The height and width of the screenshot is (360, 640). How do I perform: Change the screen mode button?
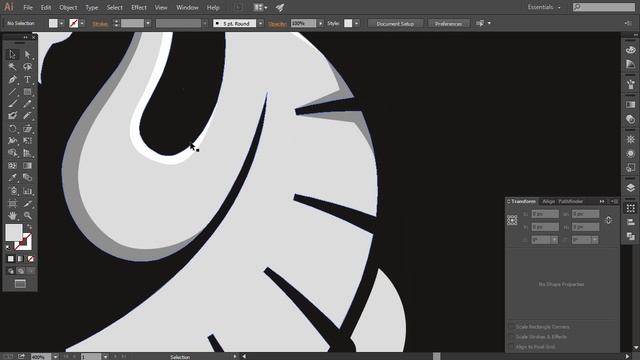(20, 284)
